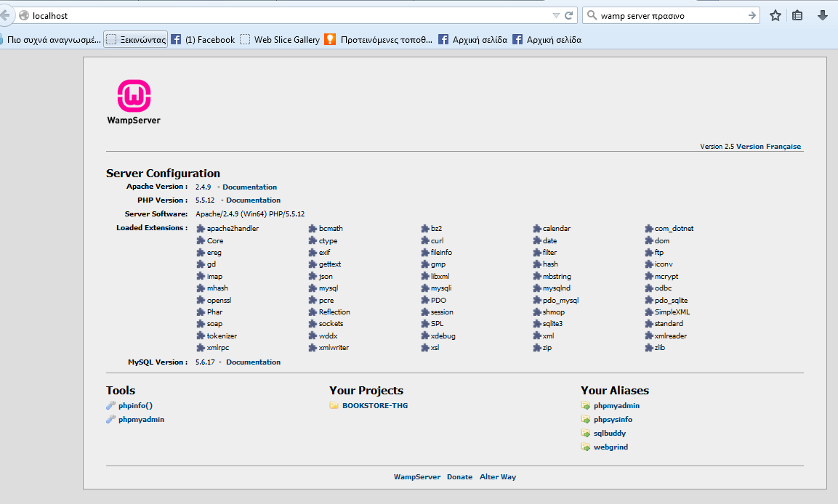This screenshot has width=838, height=504.
Task: Click the puzzle icon beside xdebug
Action: click(x=425, y=336)
